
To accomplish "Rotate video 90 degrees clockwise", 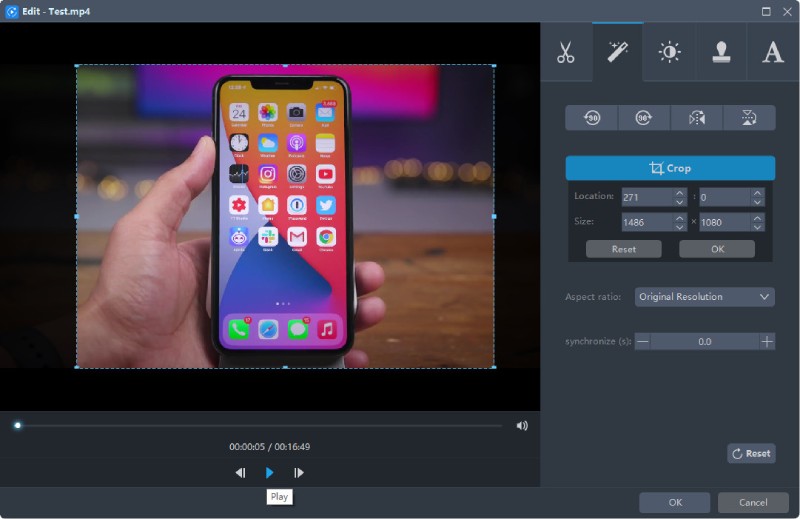I will (x=644, y=118).
